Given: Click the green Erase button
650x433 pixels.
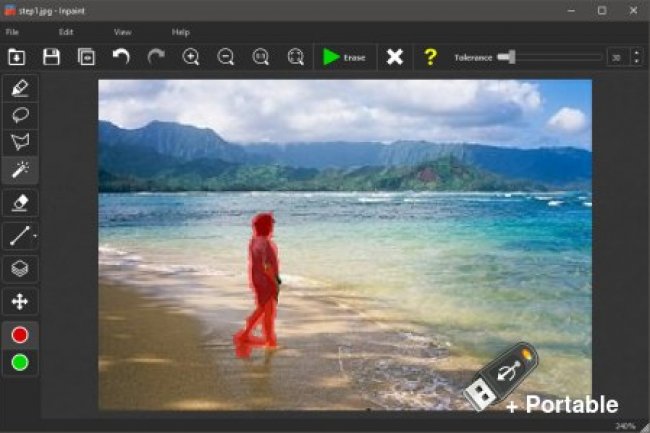Looking at the screenshot, I should coord(343,57).
